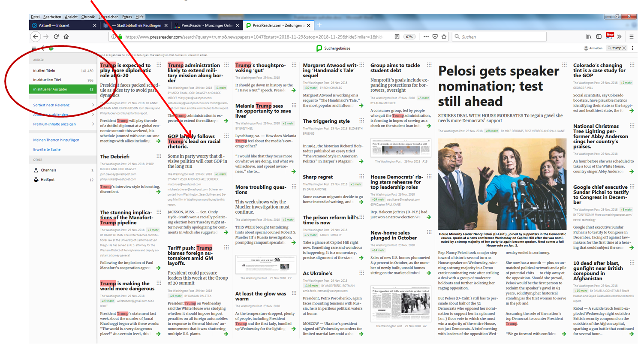This screenshot has height=344, width=644.
Task: Clear the trump search term with X
Action: click(x=624, y=48)
